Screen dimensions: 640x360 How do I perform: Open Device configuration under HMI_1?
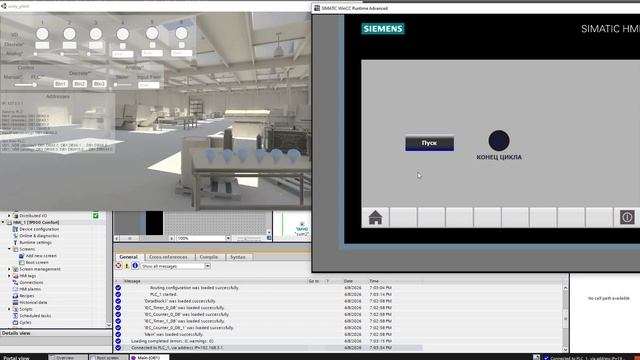[39, 229]
